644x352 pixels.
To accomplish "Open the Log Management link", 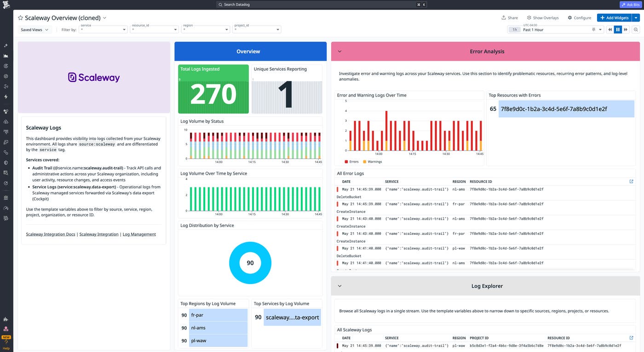I will [139, 234].
